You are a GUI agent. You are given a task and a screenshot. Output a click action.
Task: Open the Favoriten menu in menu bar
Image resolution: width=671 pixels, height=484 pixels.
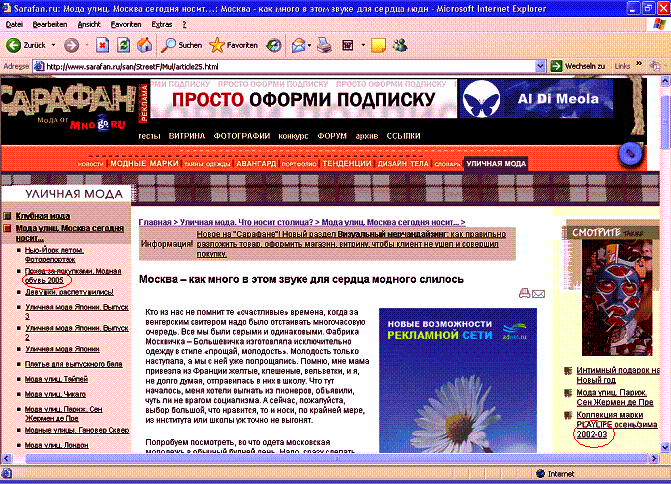[x=126, y=24]
